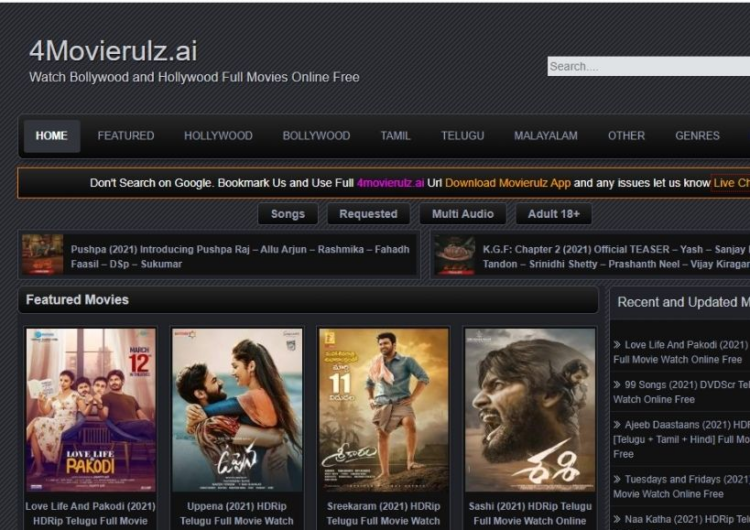Open the K.G.F: Chapter 2 thumbnail image

point(455,255)
